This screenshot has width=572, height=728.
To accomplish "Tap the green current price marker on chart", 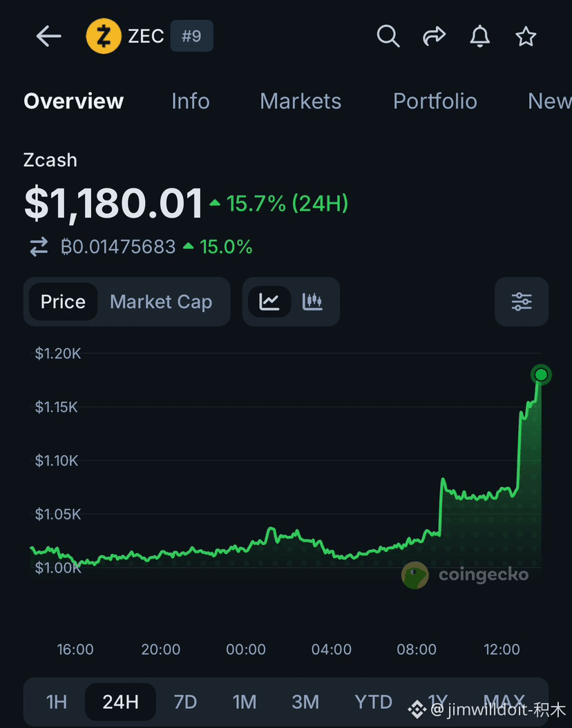I will click(541, 374).
